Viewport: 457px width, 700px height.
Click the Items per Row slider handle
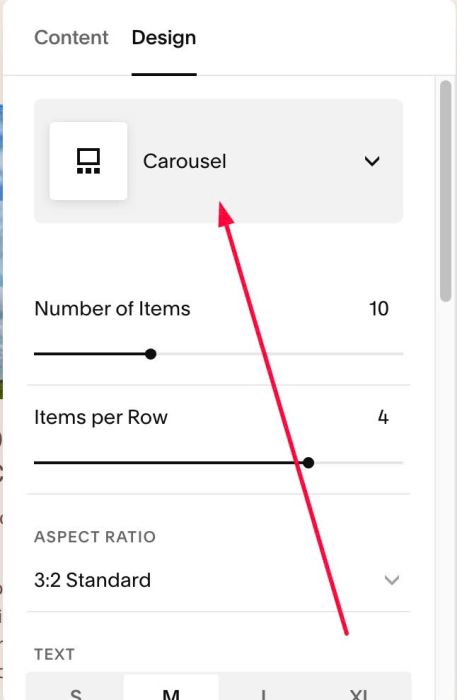(x=308, y=463)
